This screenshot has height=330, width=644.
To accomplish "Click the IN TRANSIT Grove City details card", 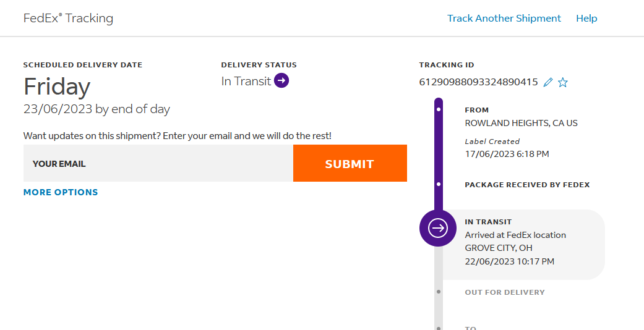I will pos(526,244).
